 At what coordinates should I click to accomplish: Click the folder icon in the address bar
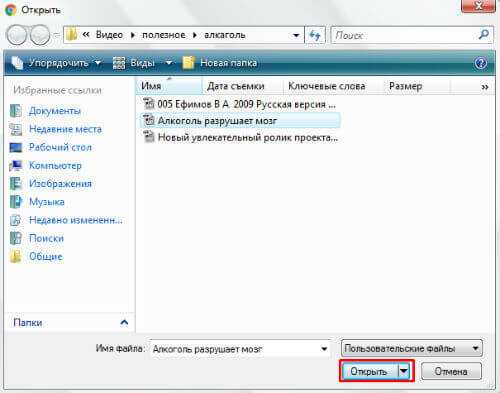[x=71, y=35]
